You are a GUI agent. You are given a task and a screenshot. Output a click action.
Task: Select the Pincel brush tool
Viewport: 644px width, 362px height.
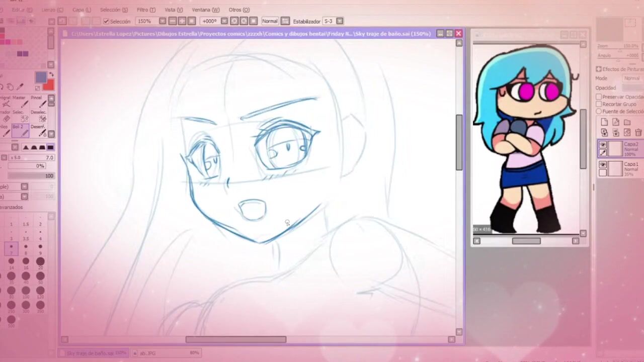37,101
